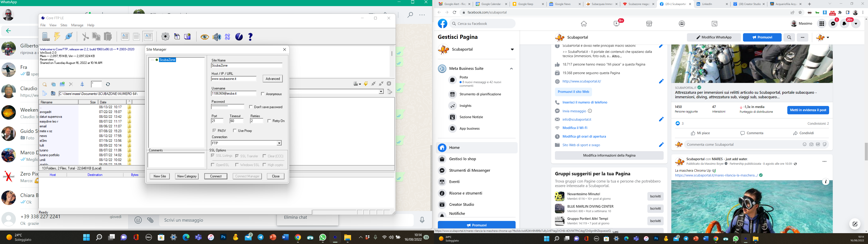Click Metti in evidenza il post button
This screenshot has width=868, height=244.
(x=808, y=110)
